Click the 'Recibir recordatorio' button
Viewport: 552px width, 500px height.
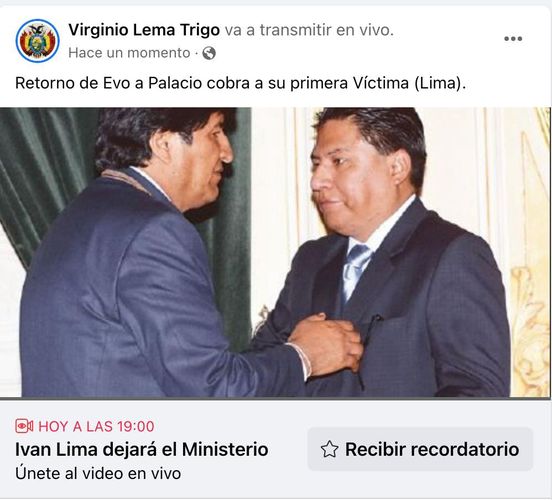(420, 449)
